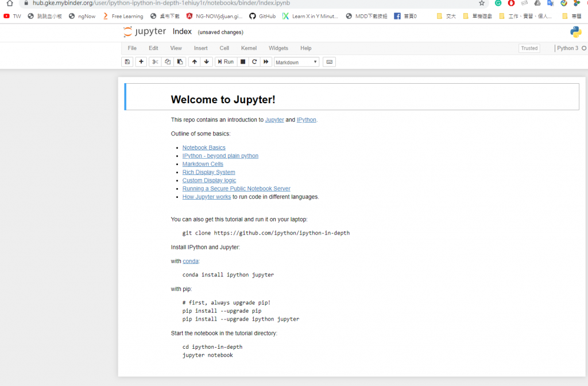The image size is (588, 386).
Task: Save the notebook with the floppy disk icon
Action: 127,62
